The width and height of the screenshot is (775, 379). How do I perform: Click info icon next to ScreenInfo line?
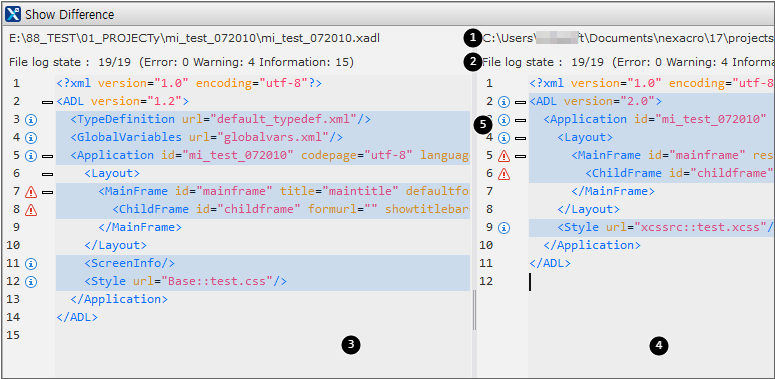31,263
